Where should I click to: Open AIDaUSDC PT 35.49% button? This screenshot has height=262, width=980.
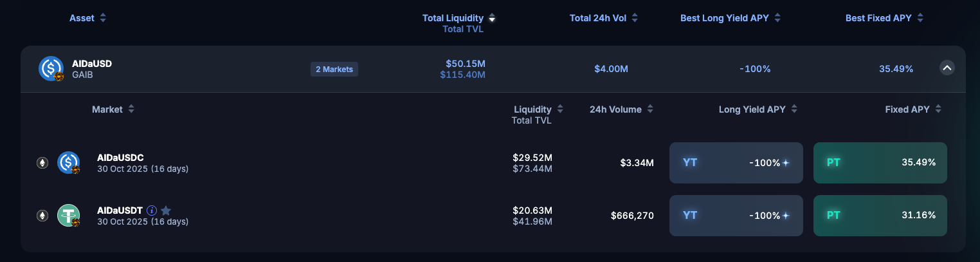tap(880, 163)
